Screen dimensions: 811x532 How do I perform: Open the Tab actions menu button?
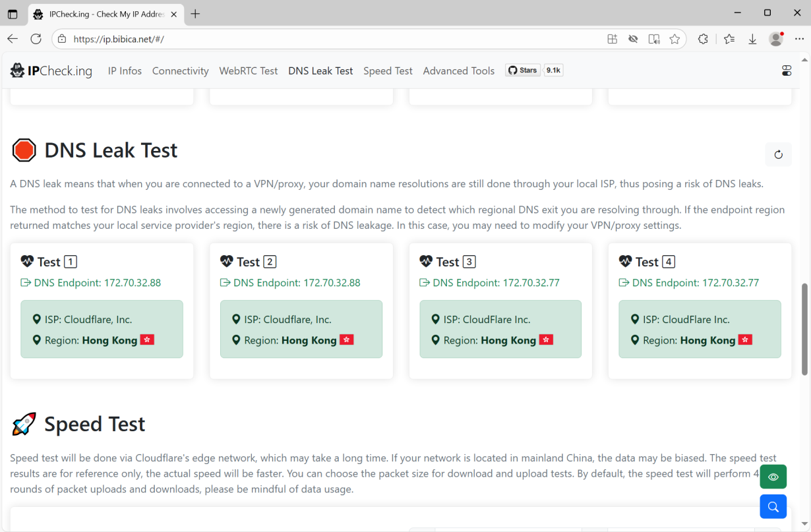(13, 14)
